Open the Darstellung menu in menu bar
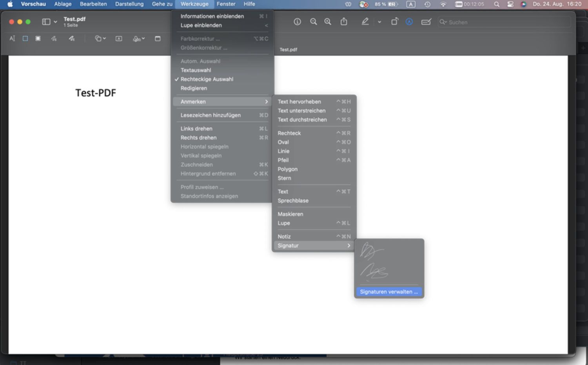Image resolution: width=588 pixels, height=365 pixels. (129, 4)
